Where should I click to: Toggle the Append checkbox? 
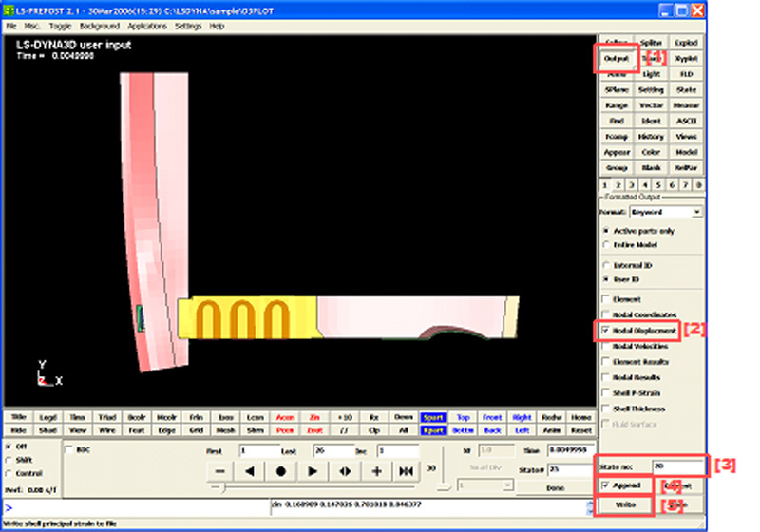(x=606, y=485)
